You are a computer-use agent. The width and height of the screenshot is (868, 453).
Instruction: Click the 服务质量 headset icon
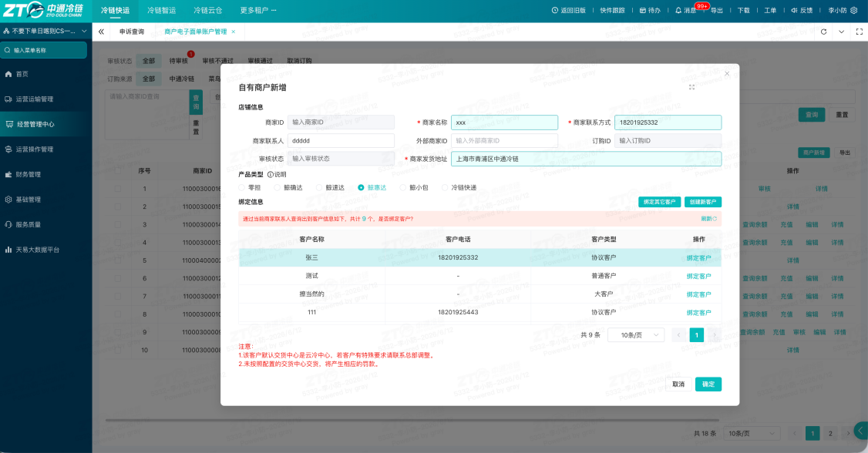tap(8, 224)
